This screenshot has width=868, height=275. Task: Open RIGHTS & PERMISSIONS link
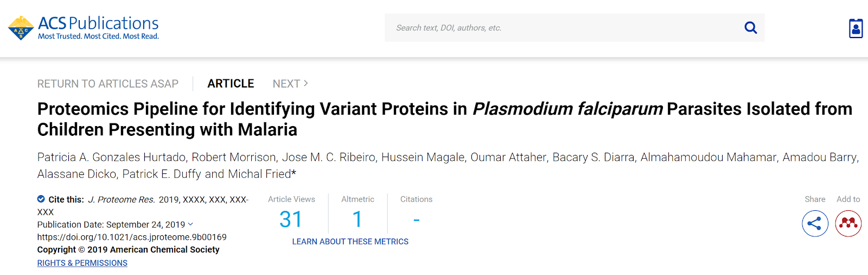[82, 263]
